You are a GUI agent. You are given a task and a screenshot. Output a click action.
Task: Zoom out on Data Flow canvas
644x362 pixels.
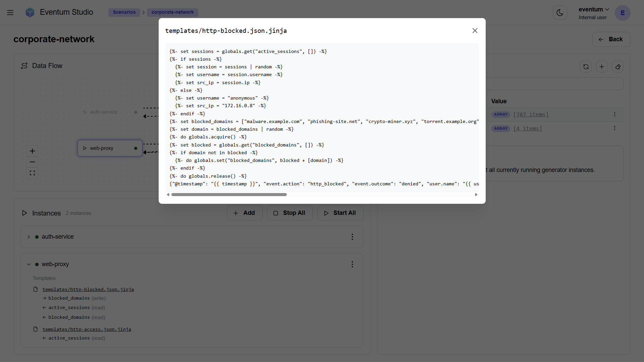[x=32, y=162]
